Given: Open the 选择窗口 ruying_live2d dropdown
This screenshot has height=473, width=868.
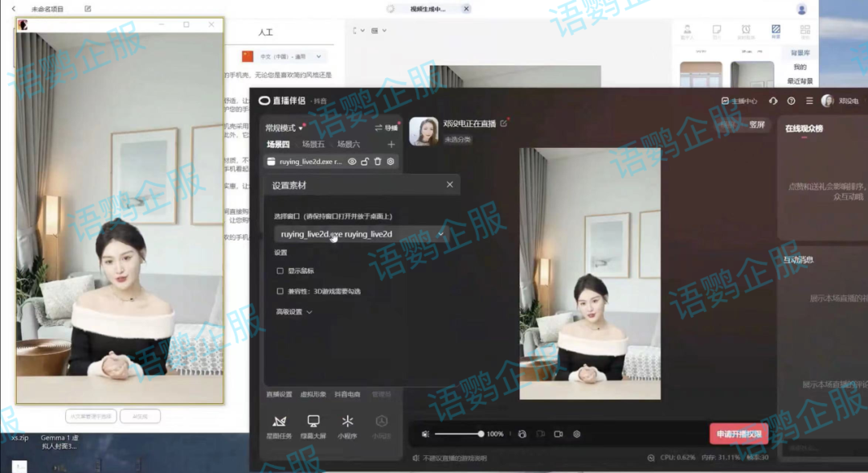Looking at the screenshot, I should [x=362, y=234].
